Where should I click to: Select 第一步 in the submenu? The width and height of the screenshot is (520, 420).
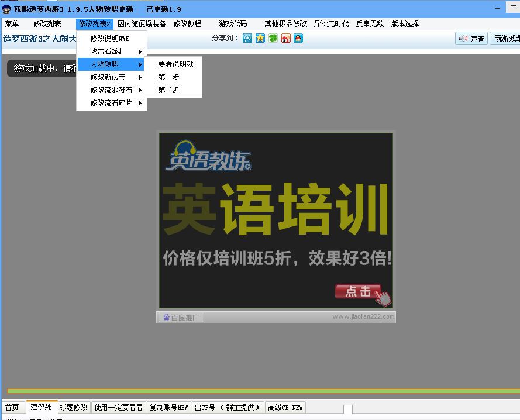(169, 77)
